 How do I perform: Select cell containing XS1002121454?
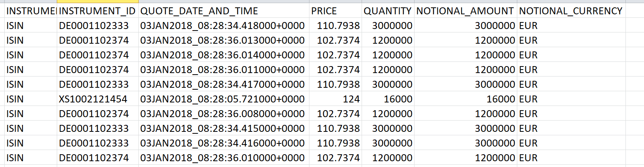click(98, 99)
